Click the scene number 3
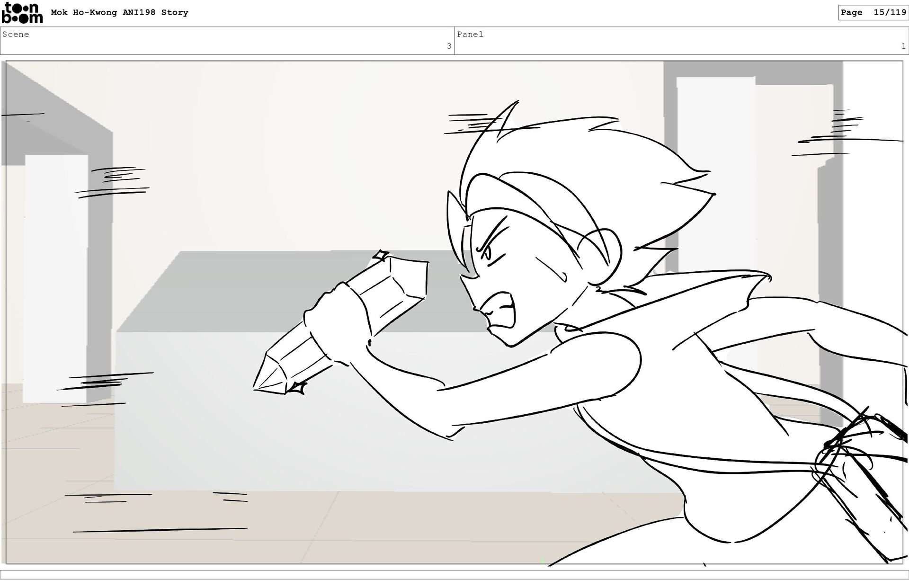The width and height of the screenshot is (909, 588). coord(449,46)
